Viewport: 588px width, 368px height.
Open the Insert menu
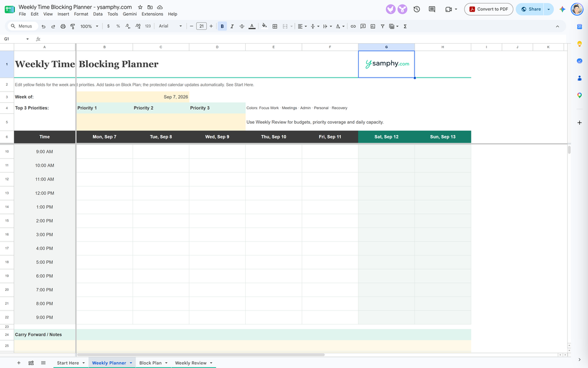(63, 14)
